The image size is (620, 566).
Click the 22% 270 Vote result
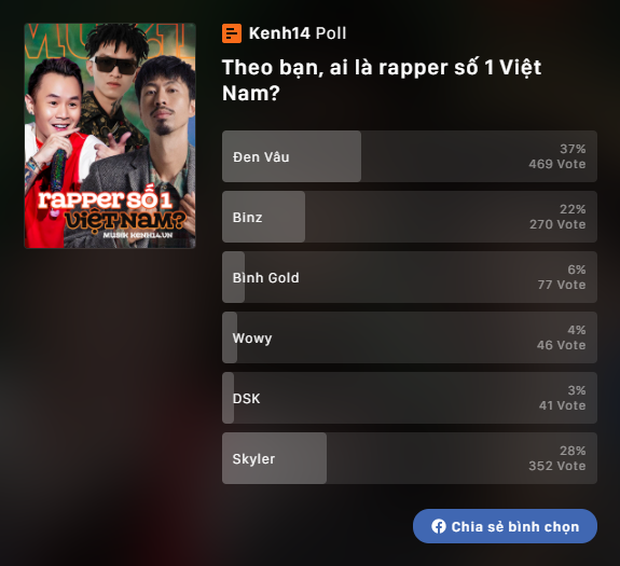(x=558, y=217)
